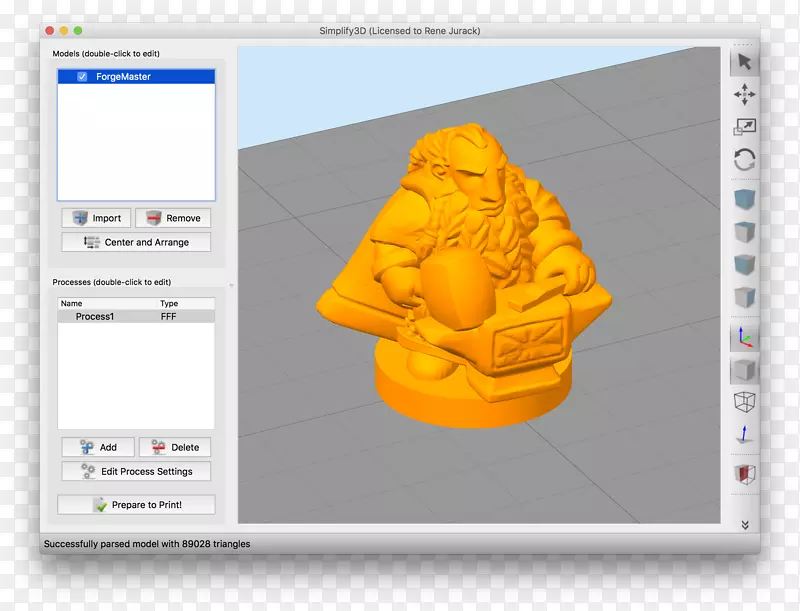Switch to wireframe cube rendering

744,402
